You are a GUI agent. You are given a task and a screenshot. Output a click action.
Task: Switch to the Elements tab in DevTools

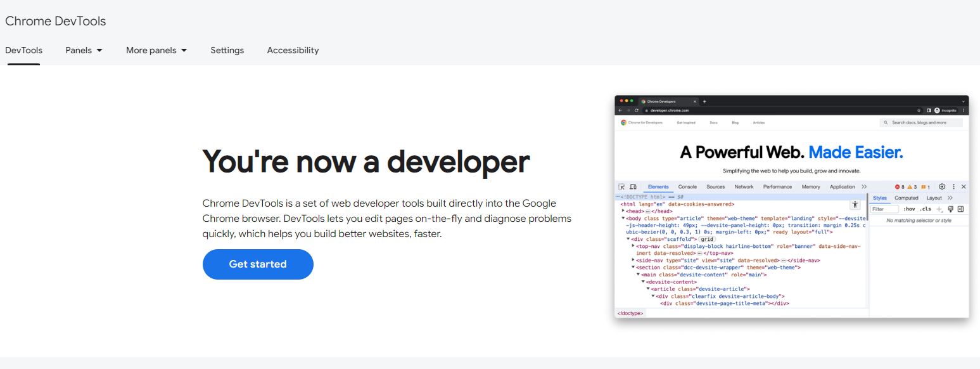[658, 187]
